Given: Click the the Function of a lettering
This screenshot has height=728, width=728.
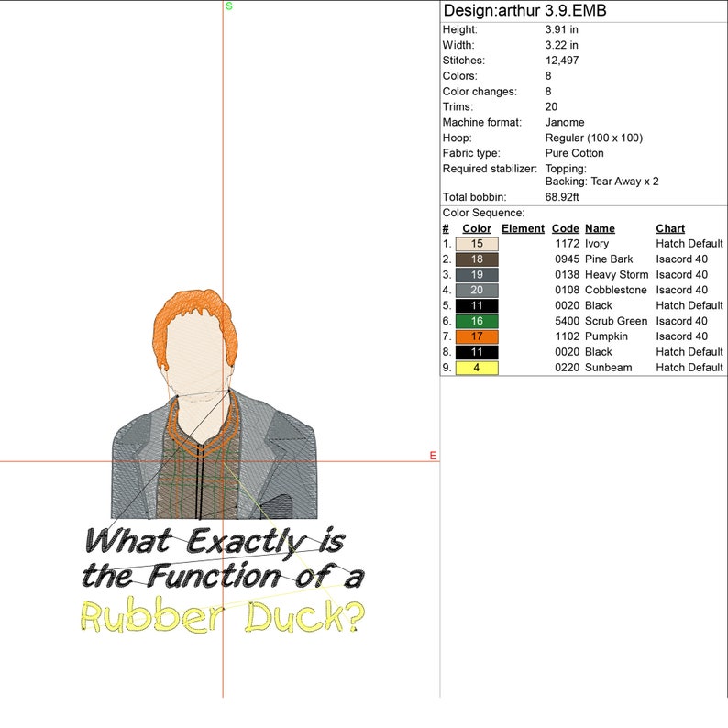Looking at the screenshot, I should 223,576.
